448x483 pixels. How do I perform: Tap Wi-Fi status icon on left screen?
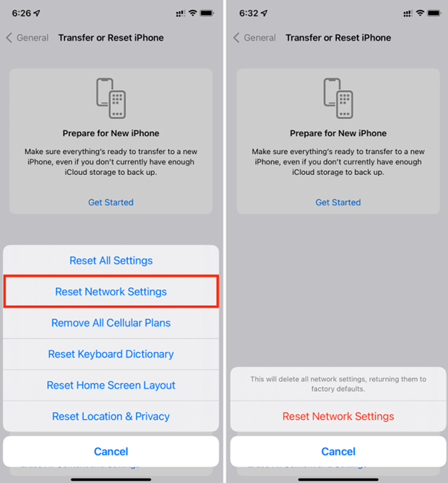[193, 13]
